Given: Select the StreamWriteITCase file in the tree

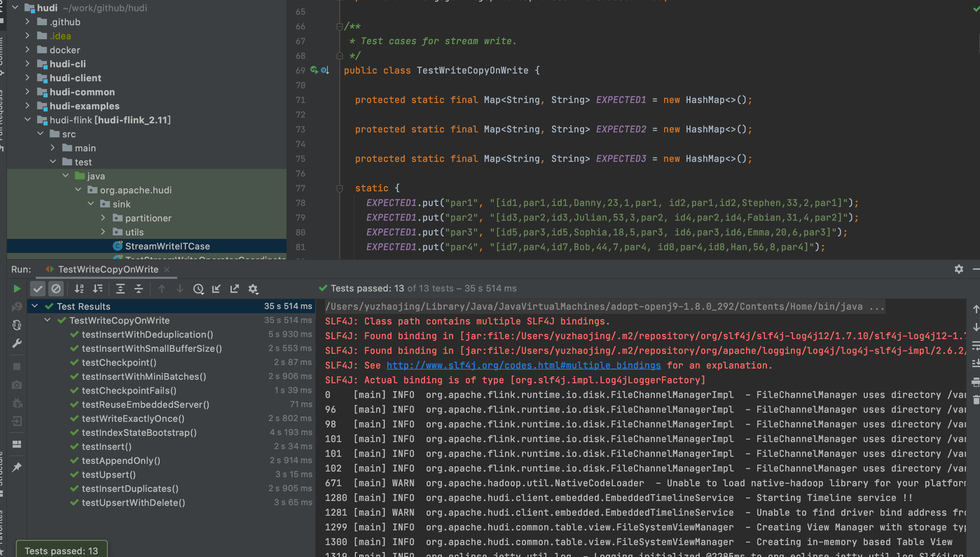Looking at the screenshot, I should click(167, 246).
